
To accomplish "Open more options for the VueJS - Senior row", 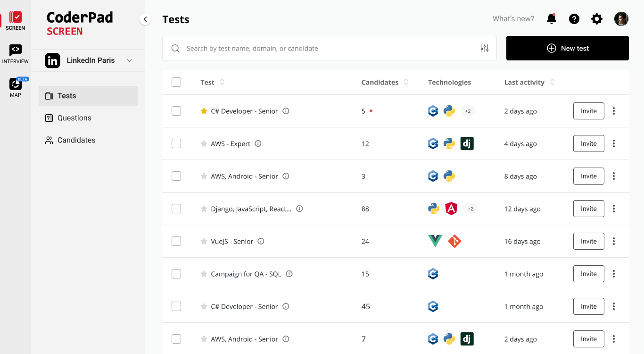I will [x=614, y=241].
